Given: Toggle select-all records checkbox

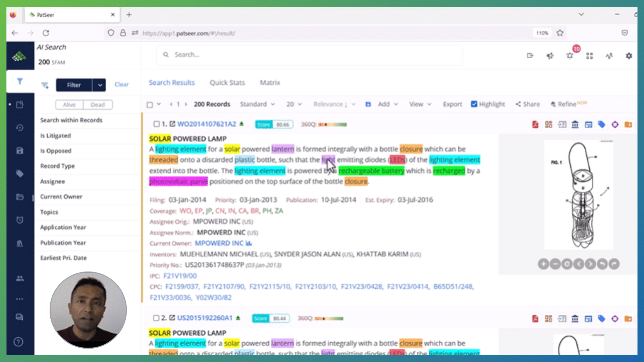Looking at the screenshot, I should (150, 105).
